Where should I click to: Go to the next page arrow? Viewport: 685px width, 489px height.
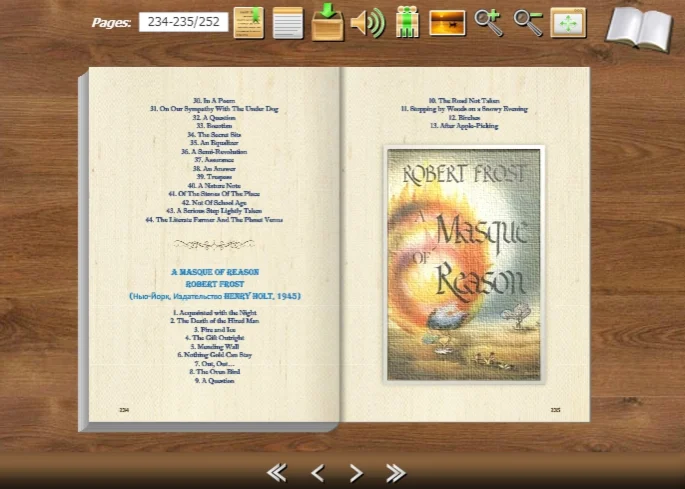(356, 473)
